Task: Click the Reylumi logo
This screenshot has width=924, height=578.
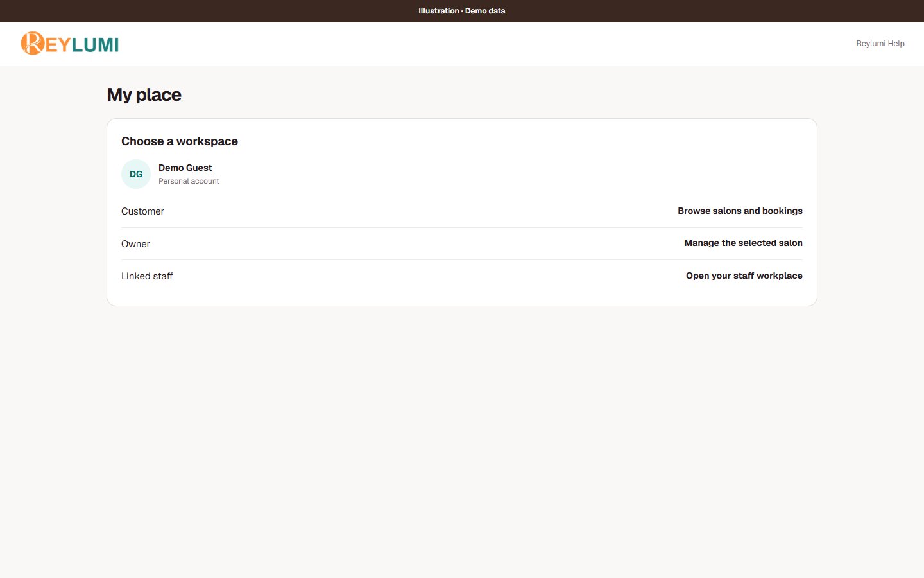Action: click(70, 44)
